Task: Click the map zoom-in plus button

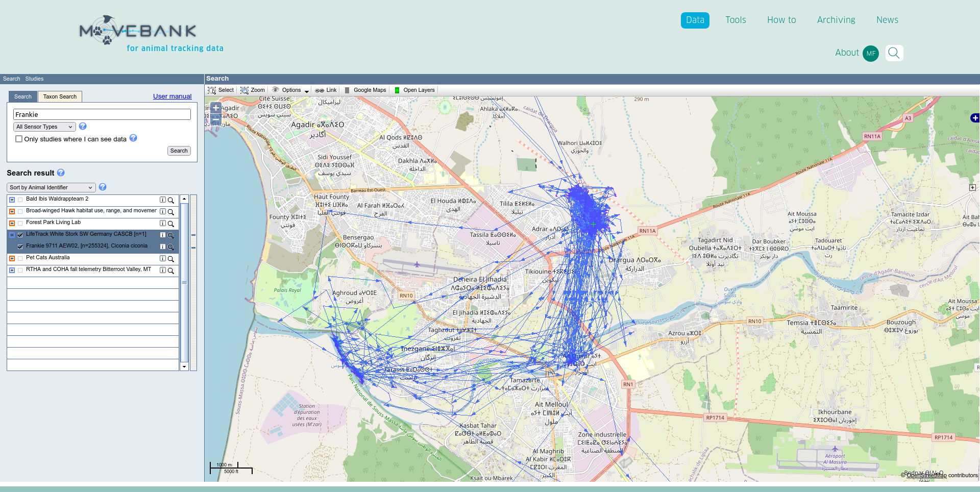Action: (x=216, y=108)
